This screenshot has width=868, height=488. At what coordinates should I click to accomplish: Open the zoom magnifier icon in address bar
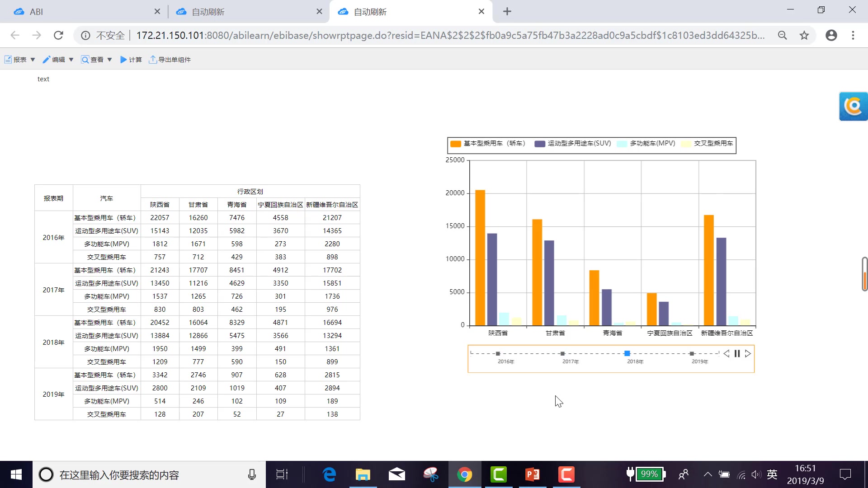click(x=783, y=35)
